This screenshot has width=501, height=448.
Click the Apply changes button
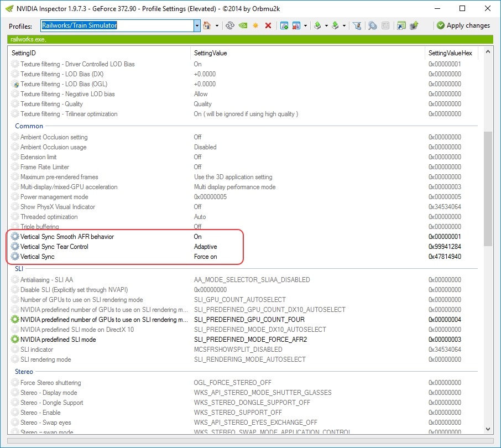[463, 25]
